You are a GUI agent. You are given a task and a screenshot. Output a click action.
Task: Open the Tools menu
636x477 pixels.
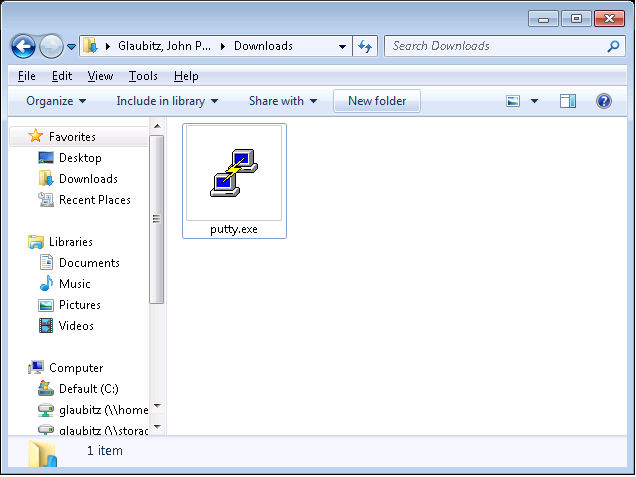[x=143, y=76]
